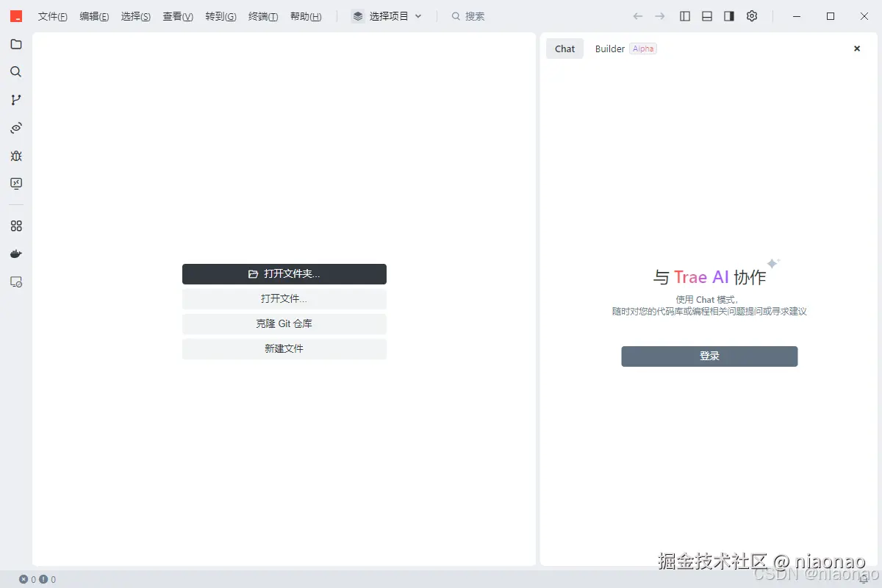Open the integrated Terminal panel icon
The height and width of the screenshot is (588, 882).
(16, 184)
